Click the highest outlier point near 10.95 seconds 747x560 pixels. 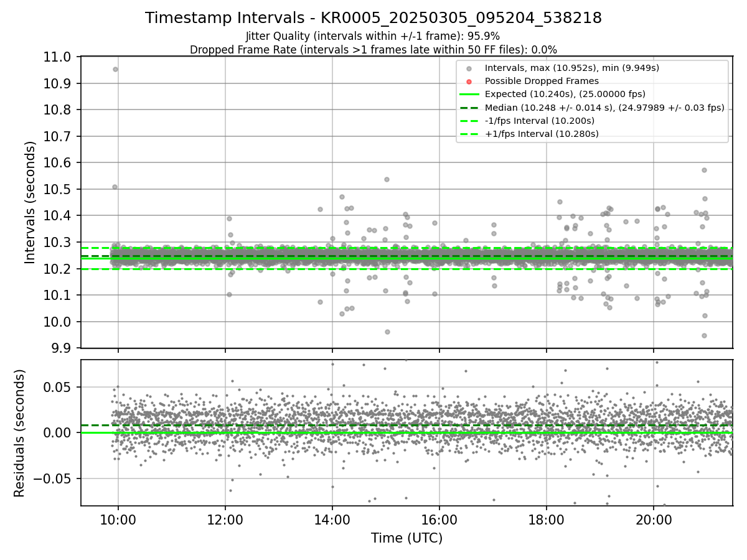coord(115,69)
